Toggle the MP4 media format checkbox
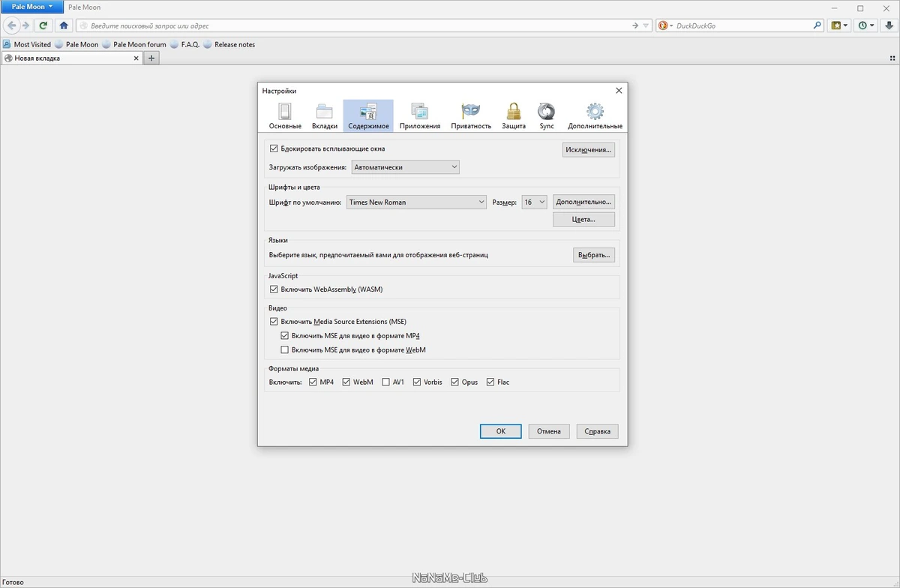This screenshot has height=588, width=900. pos(321,382)
